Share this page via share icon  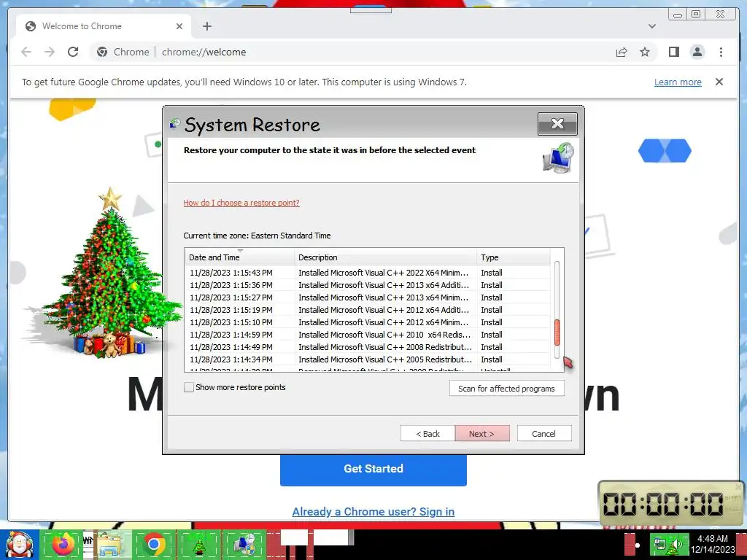point(622,52)
